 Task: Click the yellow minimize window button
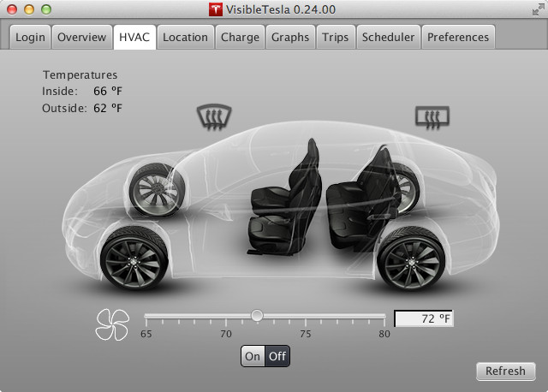(x=29, y=9)
